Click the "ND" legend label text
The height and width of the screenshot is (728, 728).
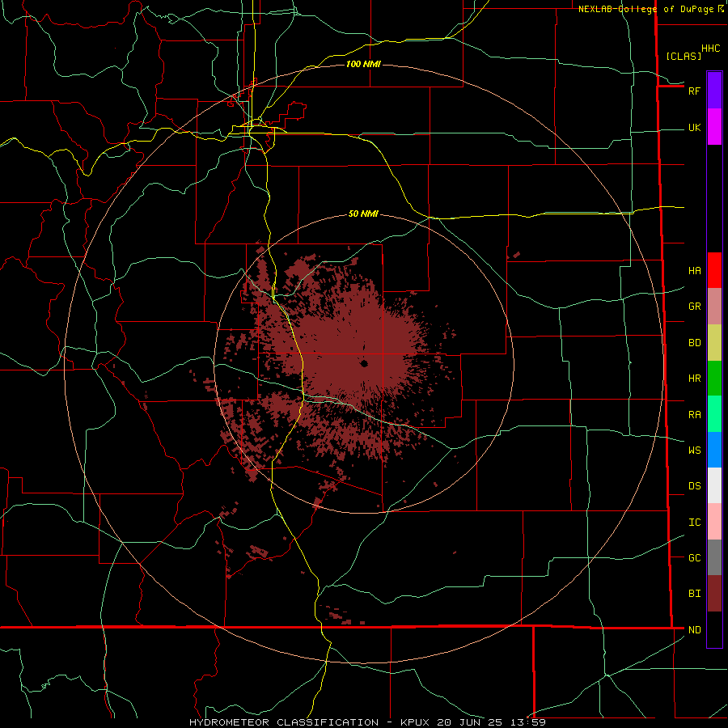point(694,630)
